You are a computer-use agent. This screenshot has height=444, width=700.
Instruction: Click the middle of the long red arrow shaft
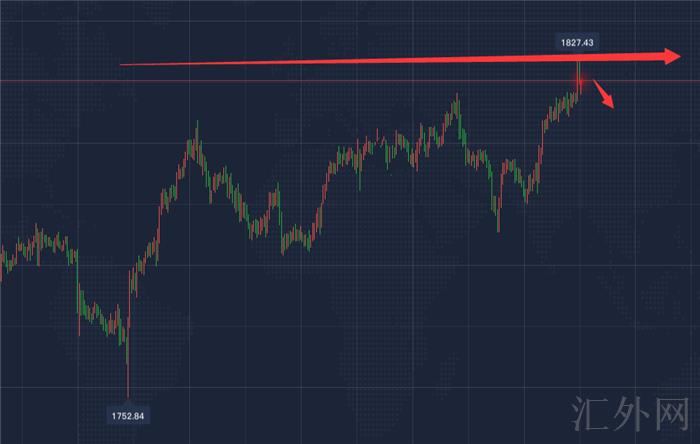400,59
